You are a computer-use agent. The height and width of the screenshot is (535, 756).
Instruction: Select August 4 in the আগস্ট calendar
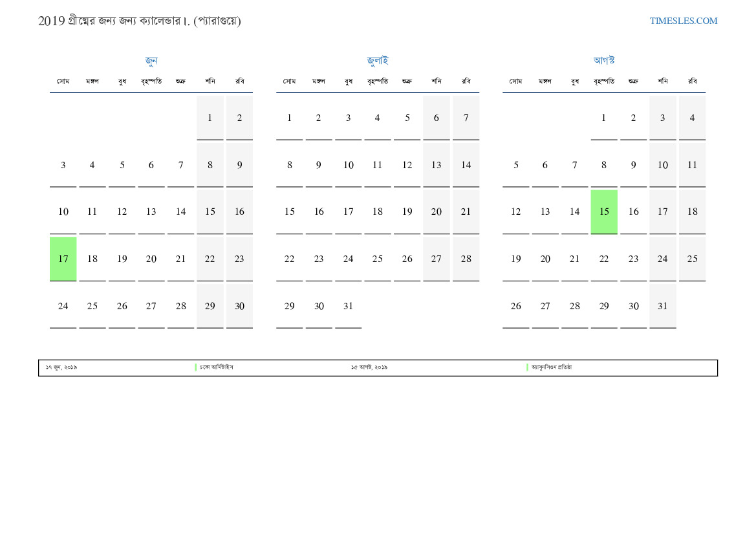pyautogui.click(x=693, y=118)
